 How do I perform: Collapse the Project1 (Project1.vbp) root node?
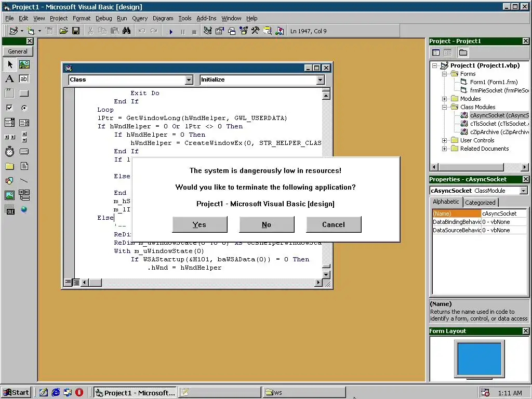pos(435,65)
